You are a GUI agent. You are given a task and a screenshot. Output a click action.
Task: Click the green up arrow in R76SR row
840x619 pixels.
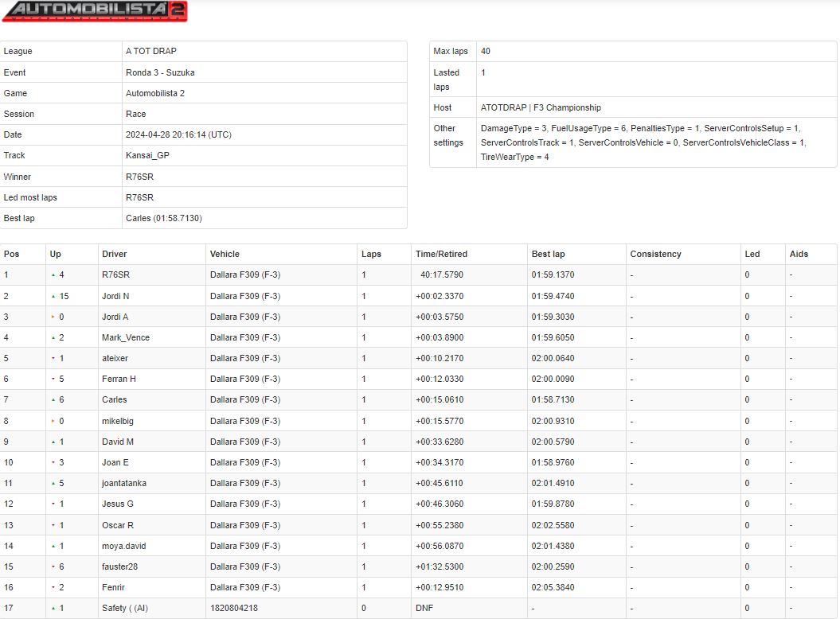click(53, 274)
